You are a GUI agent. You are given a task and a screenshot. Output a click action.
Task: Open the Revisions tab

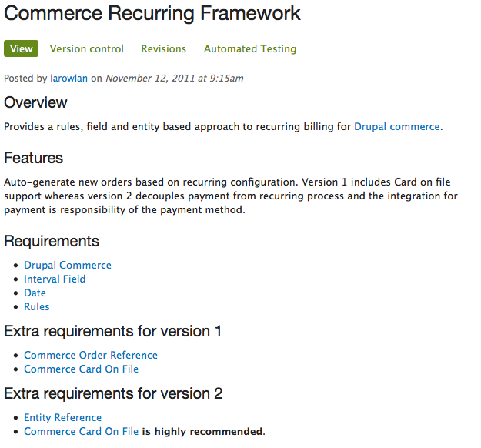pyautogui.click(x=163, y=48)
